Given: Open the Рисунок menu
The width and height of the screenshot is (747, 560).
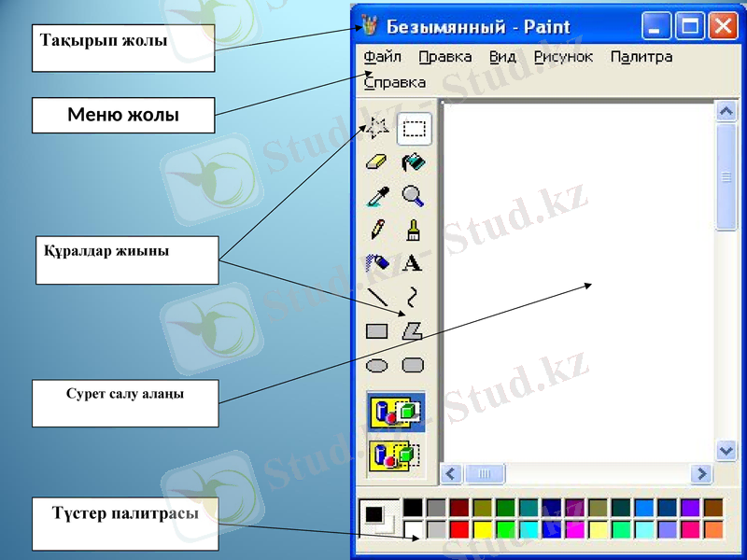Looking at the screenshot, I should pyautogui.click(x=563, y=57).
